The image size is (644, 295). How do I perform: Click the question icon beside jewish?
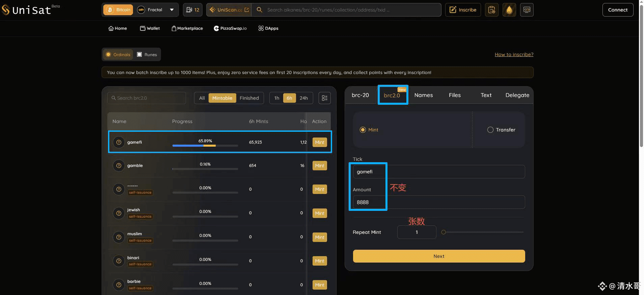pyautogui.click(x=119, y=213)
